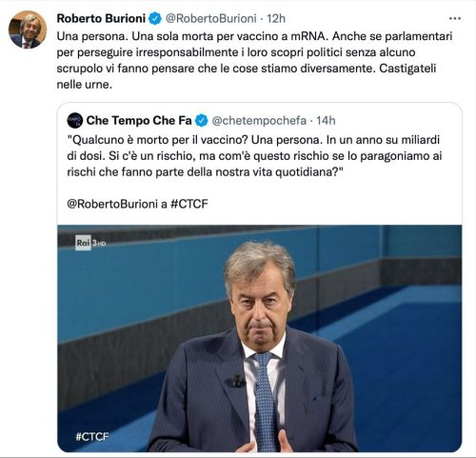Image resolution: width=476 pixels, height=458 pixels.
Task: Click the 12h tweet timestamp
Action: [276, 19]
